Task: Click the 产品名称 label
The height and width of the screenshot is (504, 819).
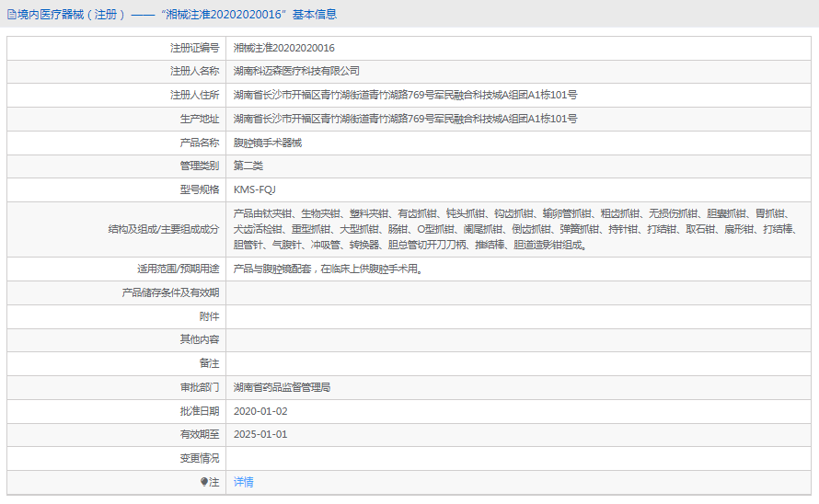Action: (200, 143)
